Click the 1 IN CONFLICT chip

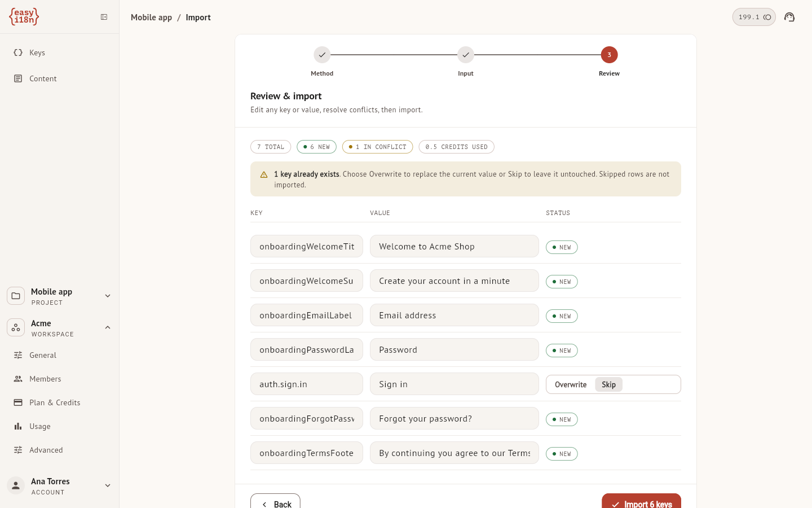click(x=378, y=147)
